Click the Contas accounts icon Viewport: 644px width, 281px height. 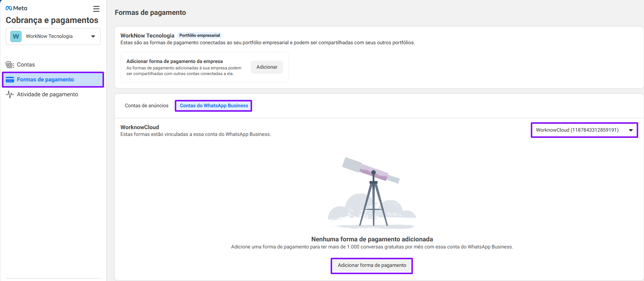10,65
